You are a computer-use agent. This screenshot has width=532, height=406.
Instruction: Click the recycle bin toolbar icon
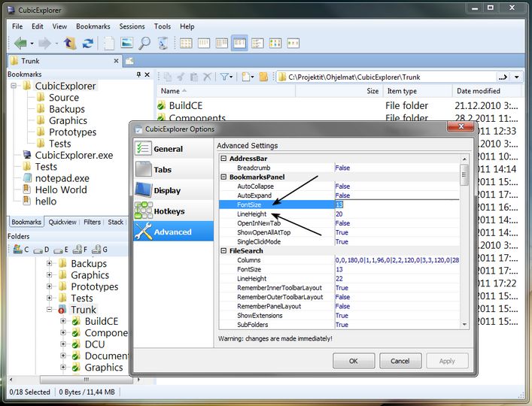tap(163, 44)
